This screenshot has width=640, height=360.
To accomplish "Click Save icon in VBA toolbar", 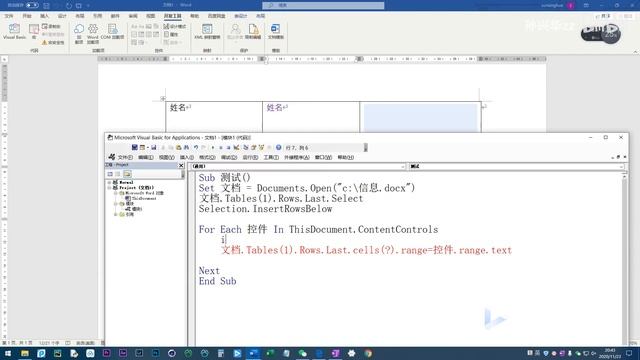I will tap(154, 147).
